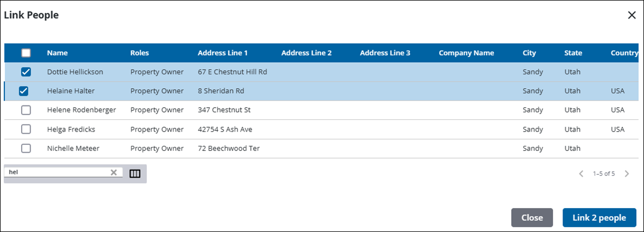Go to the next results page
The width and height of the screenshot is (644, 232).
click(x=627, y=174)
